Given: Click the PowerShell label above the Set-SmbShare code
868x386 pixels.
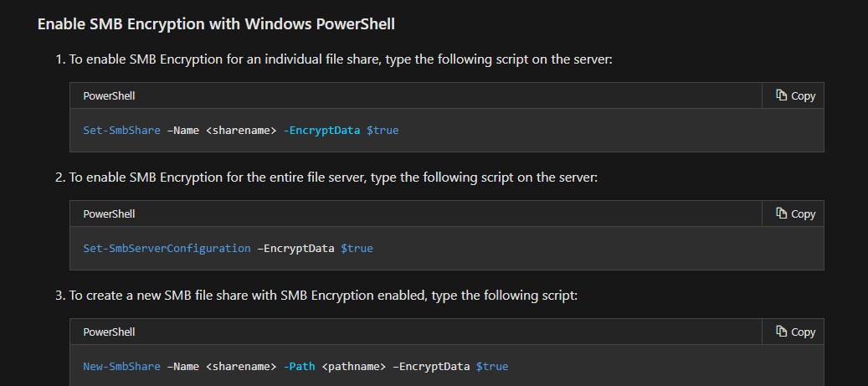Looking at the screenshot, I should pos(109,95).
